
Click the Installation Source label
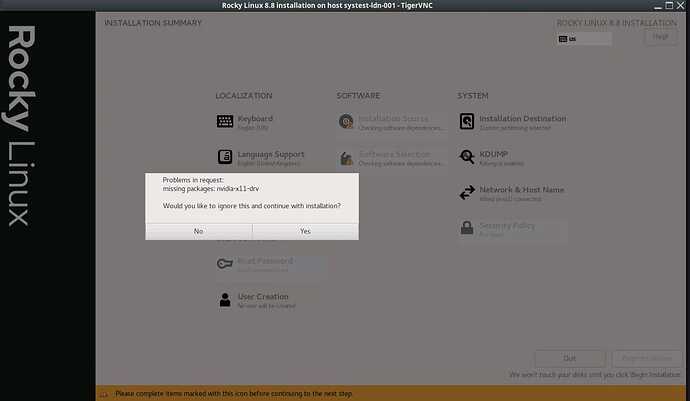point(393,118)
